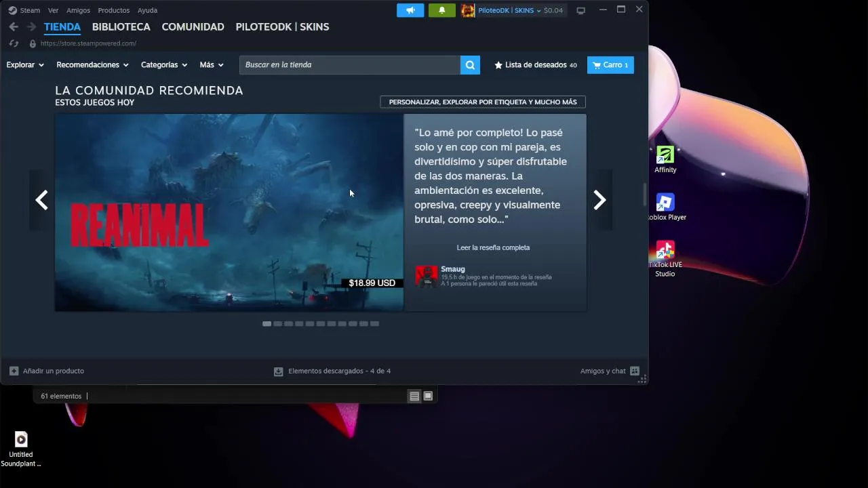Click the page reload icon
Viewport: 868px width, 488px height.
pyautogui.click(x=14, y=43)
